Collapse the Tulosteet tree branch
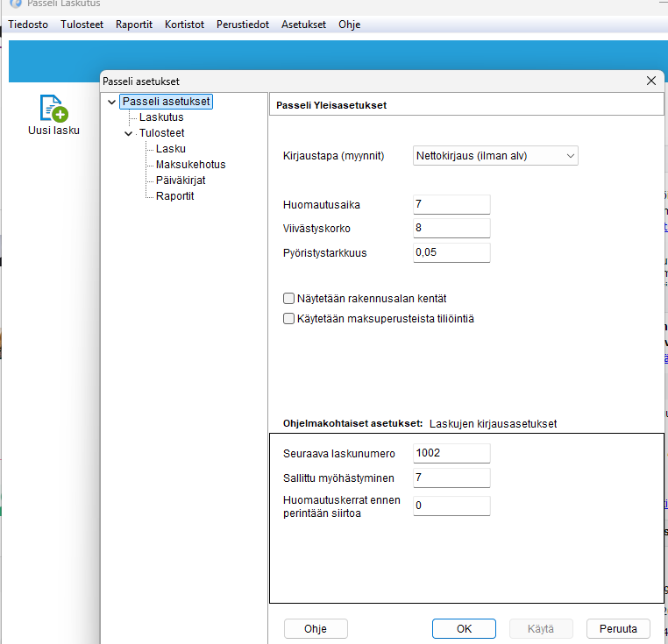Screen dimensions: 668x644 coord(128,134)
